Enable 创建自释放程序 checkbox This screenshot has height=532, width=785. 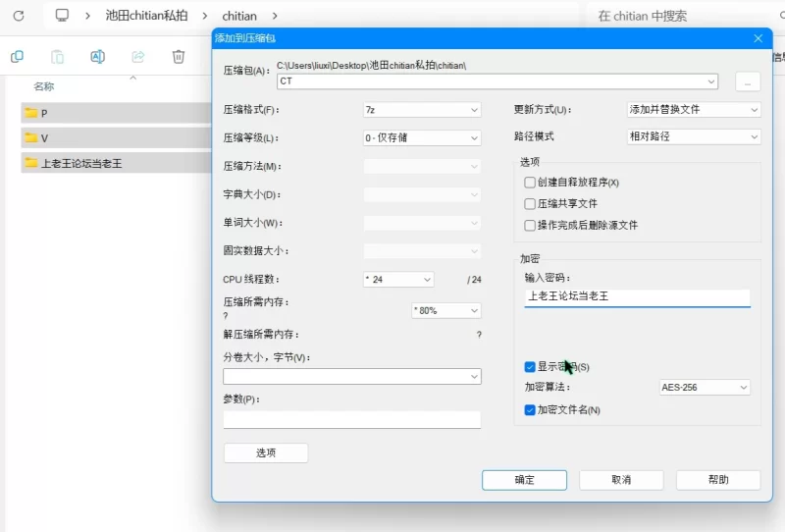tap(530, 183)
